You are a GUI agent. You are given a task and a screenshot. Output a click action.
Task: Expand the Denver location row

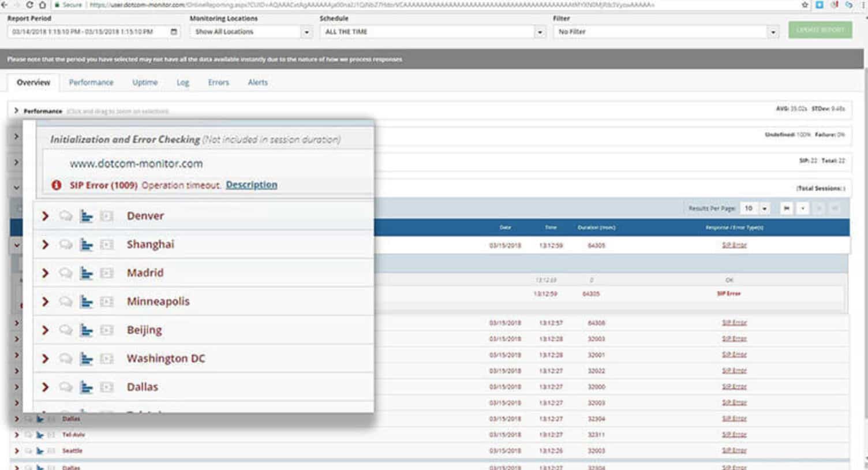pyautogui.click(x=45, y=216)
